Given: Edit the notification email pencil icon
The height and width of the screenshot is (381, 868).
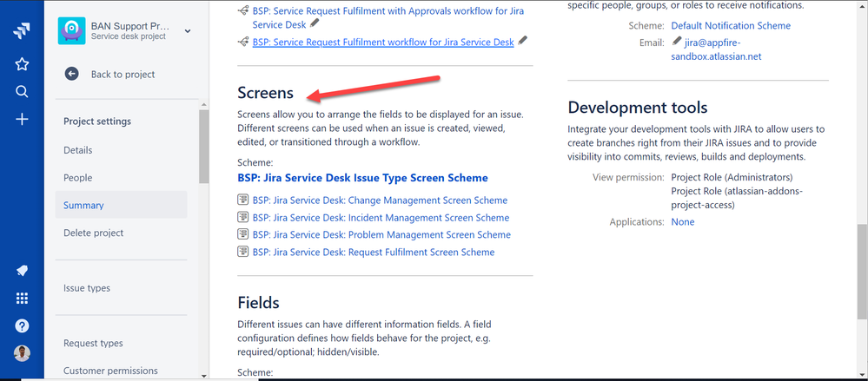Looking at the screenshot, I should [676, 42].
